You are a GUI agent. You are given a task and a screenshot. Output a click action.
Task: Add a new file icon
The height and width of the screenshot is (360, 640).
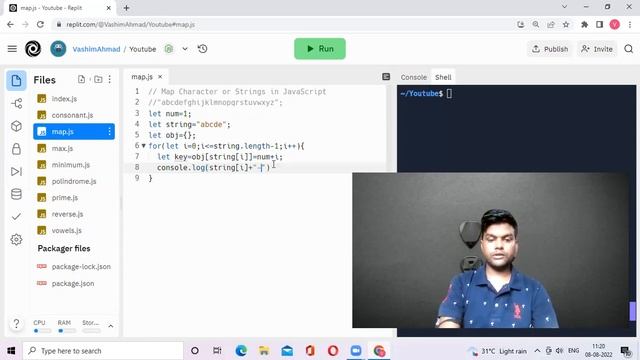pyautogui.click(x=82, y=79)
